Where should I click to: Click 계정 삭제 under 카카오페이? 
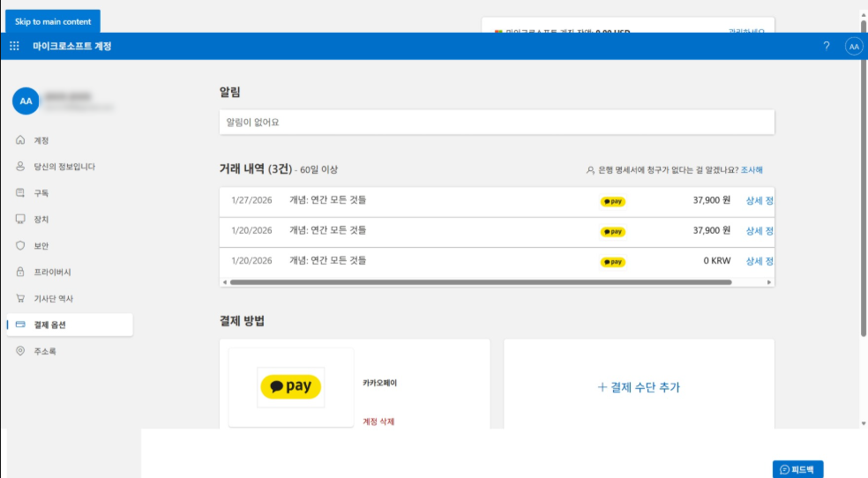(x=378, y=422)
